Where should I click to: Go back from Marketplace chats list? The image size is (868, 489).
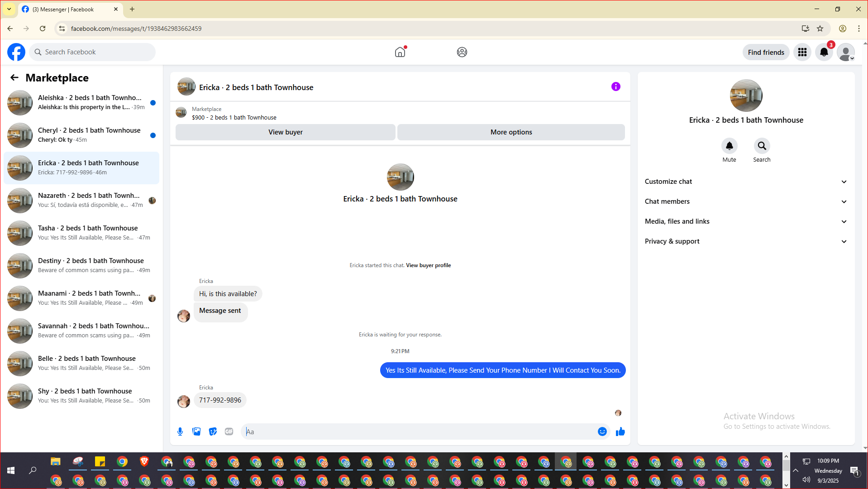[x=14, y=77]
